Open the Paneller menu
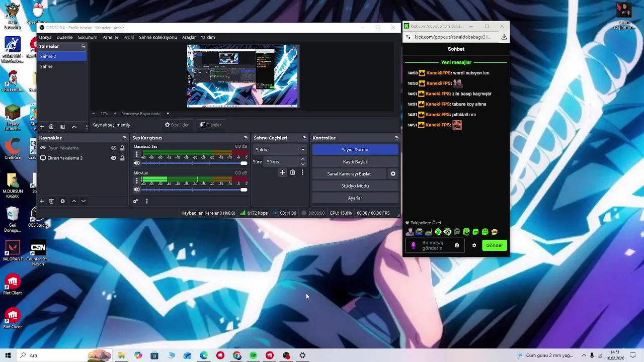The height and width of the screenshot is (362, 644). point(110,37)
